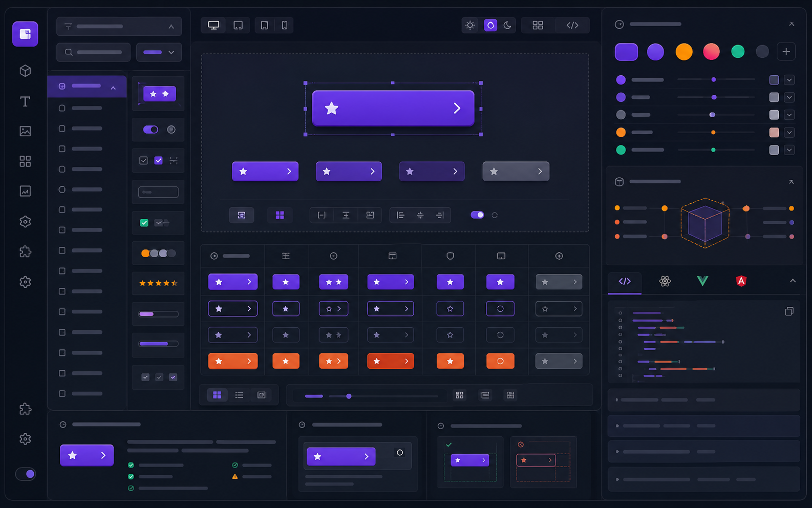Click the purple star button in bottom-left panel

coord(87,455)
